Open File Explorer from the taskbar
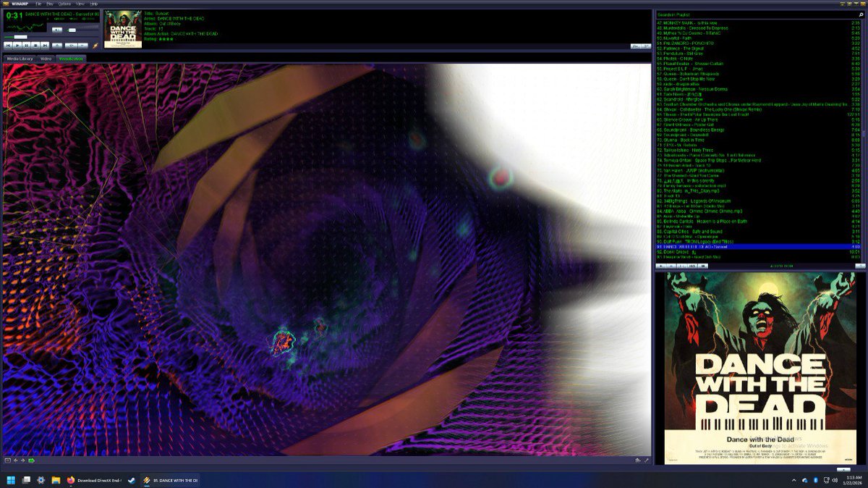Image resolution: width=868 pixels, height=488 pixels. (56, 480)
